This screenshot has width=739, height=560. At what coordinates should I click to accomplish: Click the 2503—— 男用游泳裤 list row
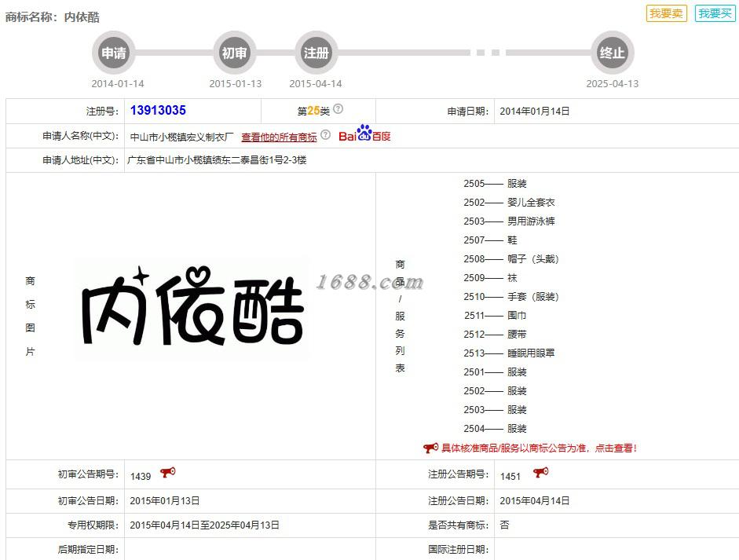tap(509, 221)
